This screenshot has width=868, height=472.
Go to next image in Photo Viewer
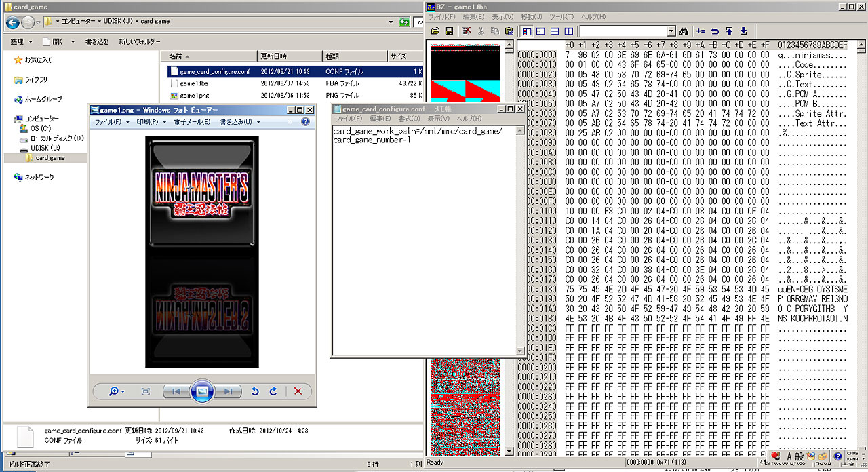pyautogui.click(x=229, y=391)
